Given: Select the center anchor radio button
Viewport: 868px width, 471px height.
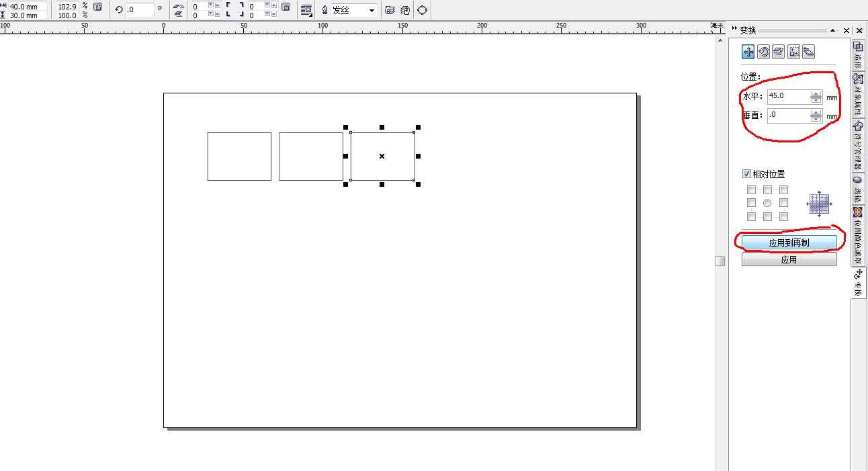Looking at the screenshot, I should point(767,202).
